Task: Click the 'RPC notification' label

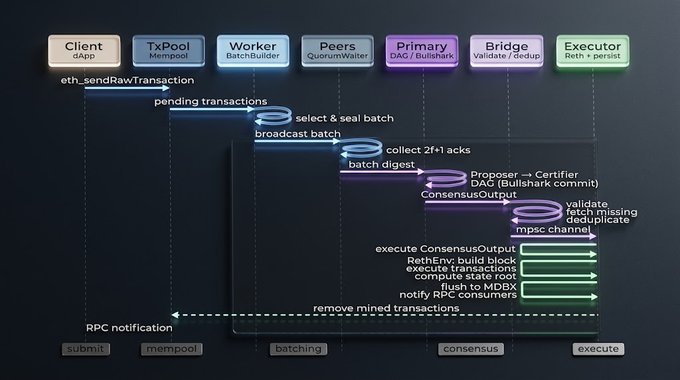Action: tap(129, 328)
